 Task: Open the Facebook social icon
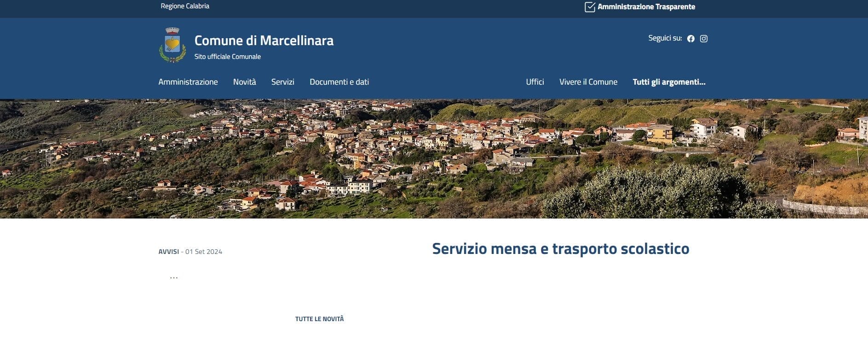click(x=690, y=39)
